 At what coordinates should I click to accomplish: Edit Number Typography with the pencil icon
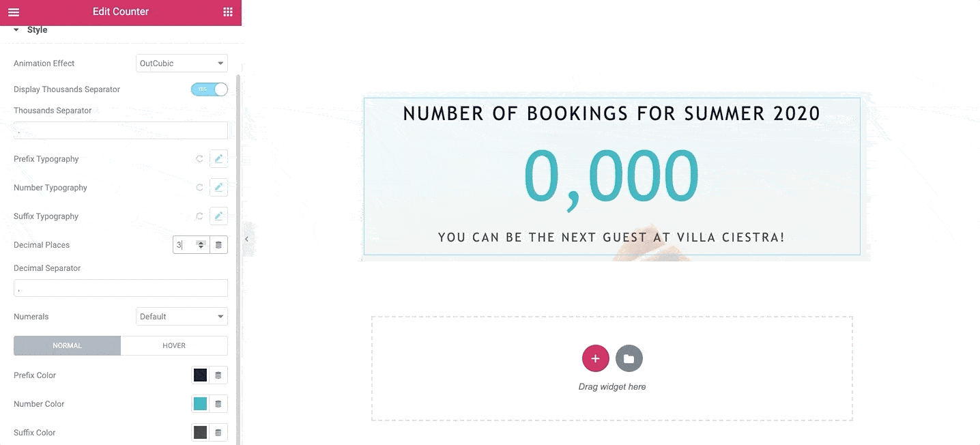(218, 188)
